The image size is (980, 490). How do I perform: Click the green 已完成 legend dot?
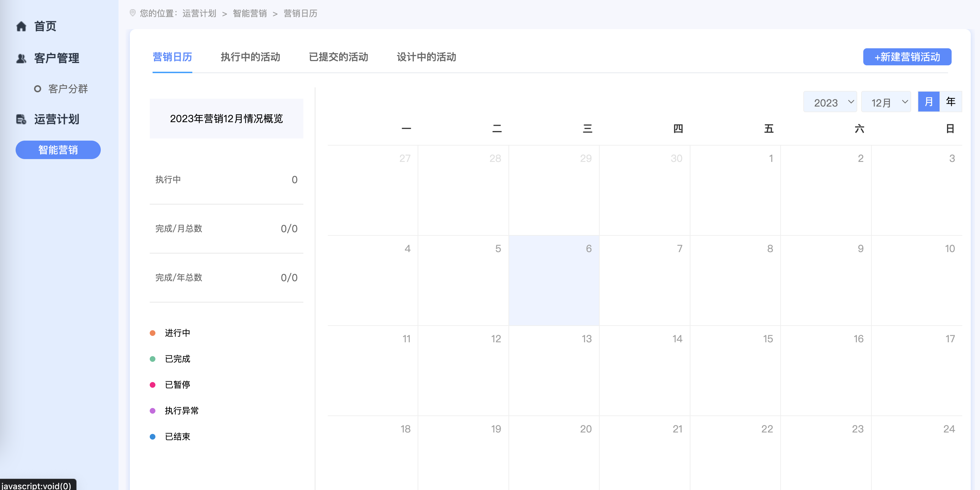[153, 359]
